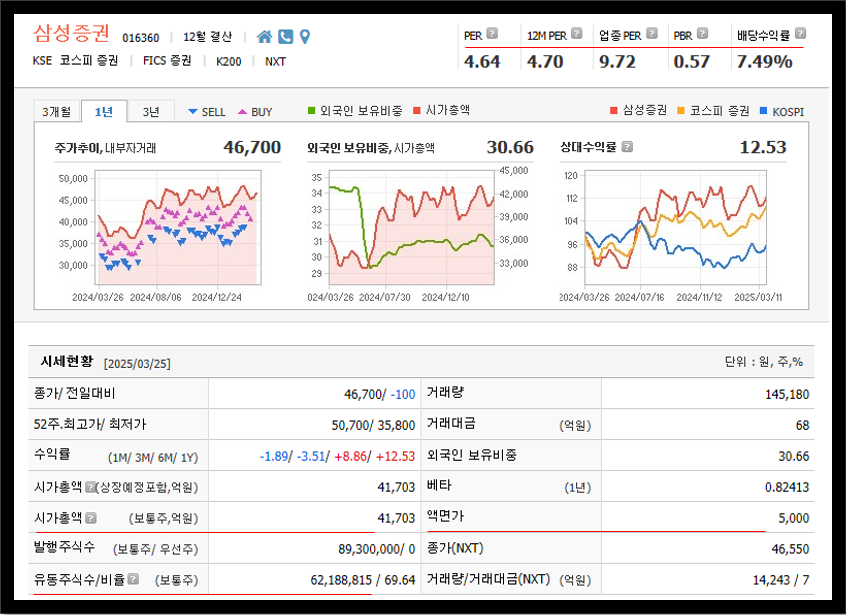The image size is (846, 615).
Task: Click the 12월 결산 text
Action: 207,37
